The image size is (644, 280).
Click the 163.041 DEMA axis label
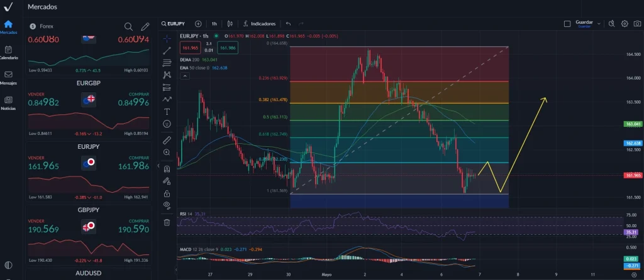coord(633,124)
